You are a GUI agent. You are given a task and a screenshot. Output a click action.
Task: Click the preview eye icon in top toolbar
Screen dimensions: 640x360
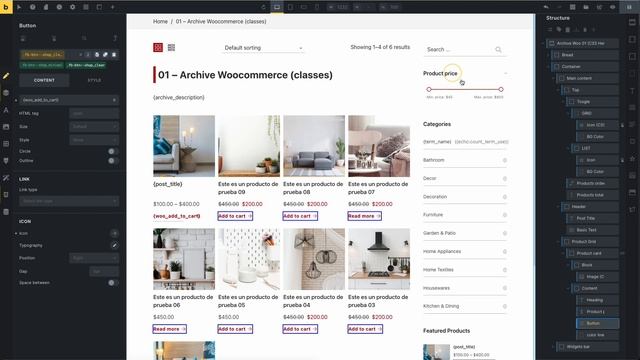tap(613, 7)
